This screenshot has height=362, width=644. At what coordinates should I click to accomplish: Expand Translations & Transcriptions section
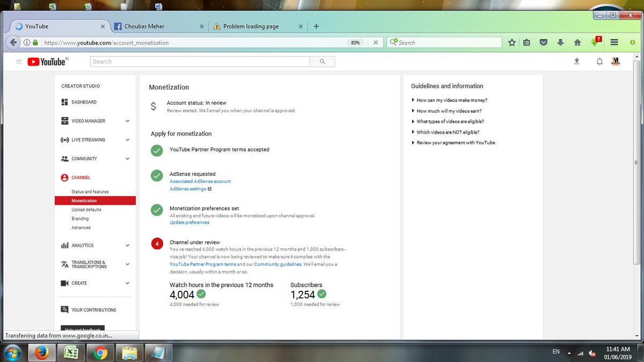click(127, 264)
